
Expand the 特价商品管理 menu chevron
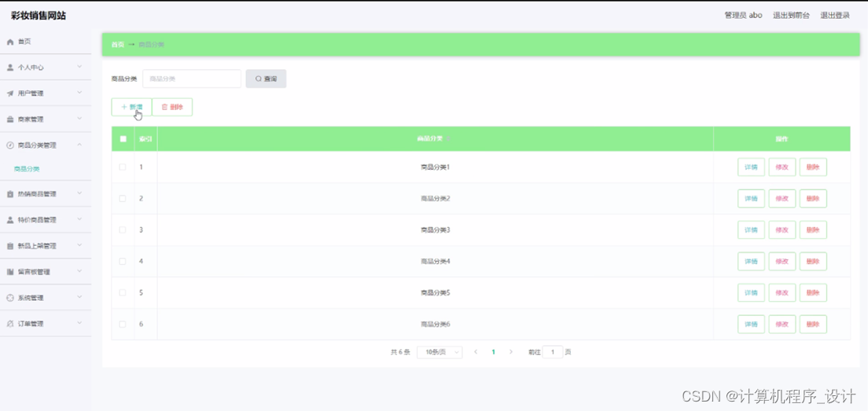[x=79, y=219]
